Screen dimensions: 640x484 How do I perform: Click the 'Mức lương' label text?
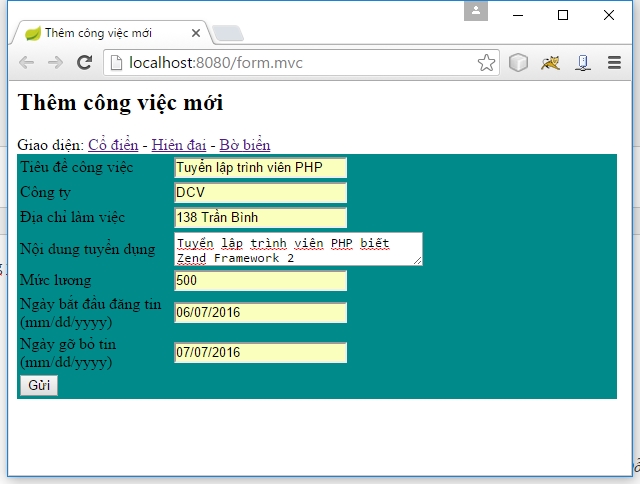56,280
